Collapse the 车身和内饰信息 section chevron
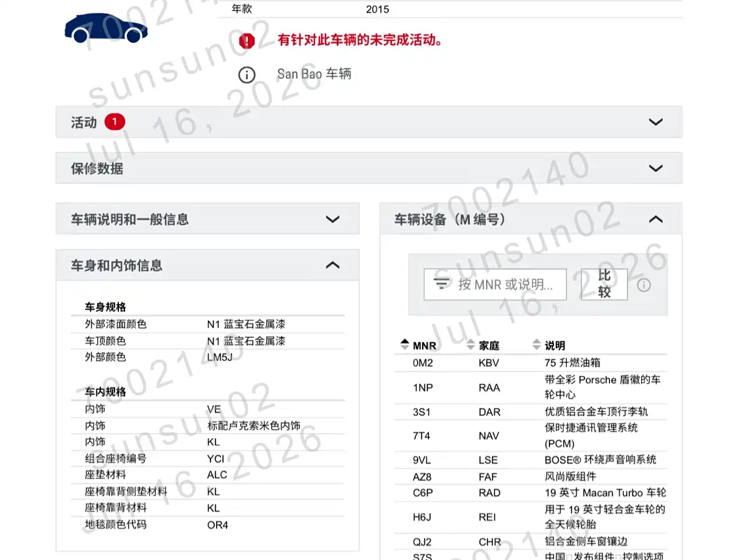The image size is (747, 560). point(333,265)
